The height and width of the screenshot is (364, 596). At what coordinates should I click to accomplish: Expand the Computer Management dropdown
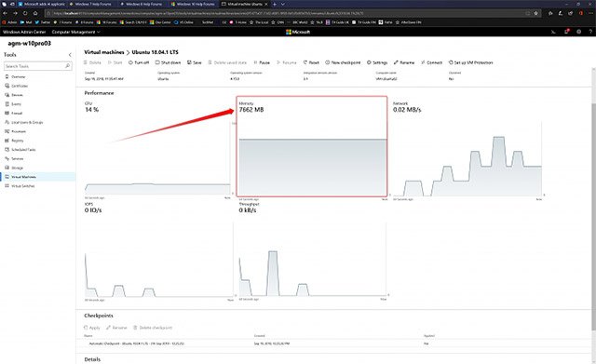click(x=75, y=32)
